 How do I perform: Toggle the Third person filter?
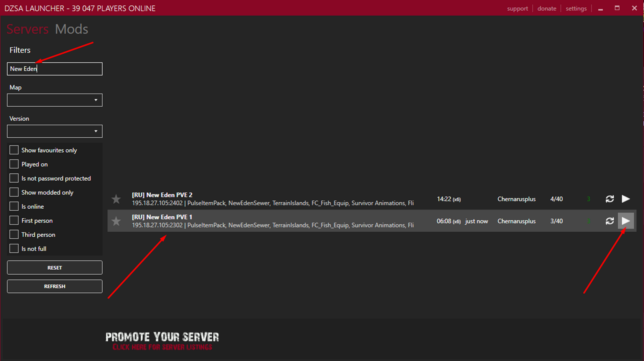click(14, 234)
